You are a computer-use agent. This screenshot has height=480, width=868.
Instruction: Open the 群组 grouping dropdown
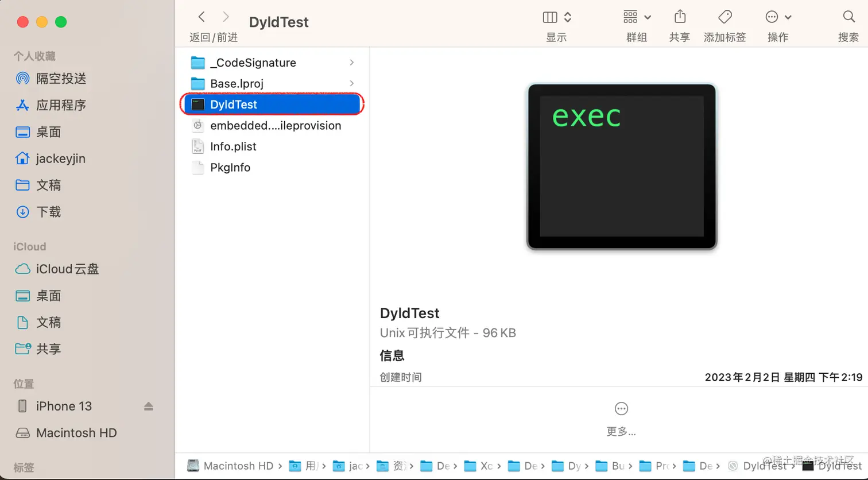coord(637,17)
